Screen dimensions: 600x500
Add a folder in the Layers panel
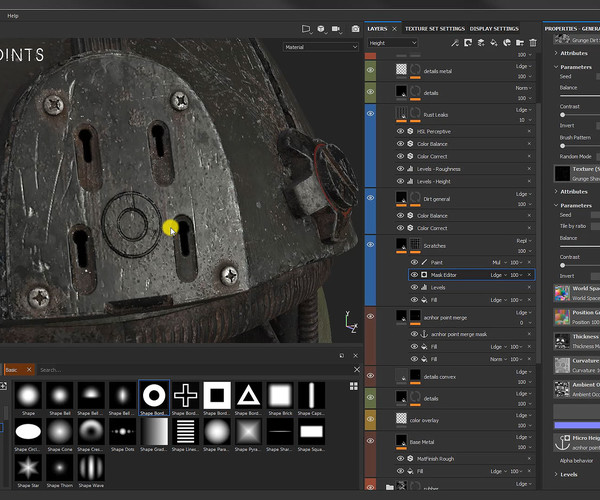[520, 43]
